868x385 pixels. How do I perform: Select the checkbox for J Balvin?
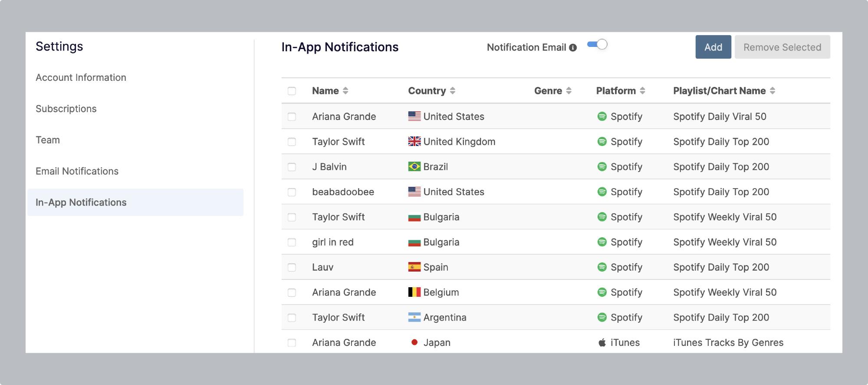coord(292,167)
